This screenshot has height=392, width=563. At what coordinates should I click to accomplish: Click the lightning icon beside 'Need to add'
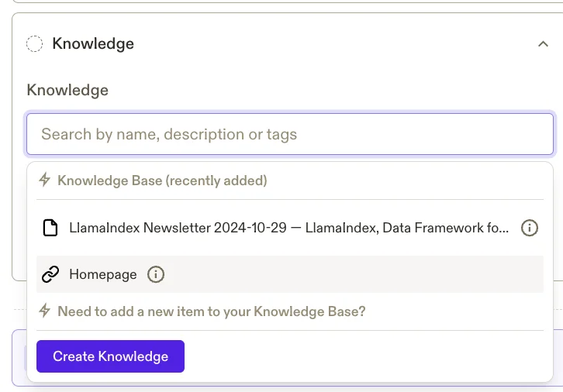click(x=45, y=311)
